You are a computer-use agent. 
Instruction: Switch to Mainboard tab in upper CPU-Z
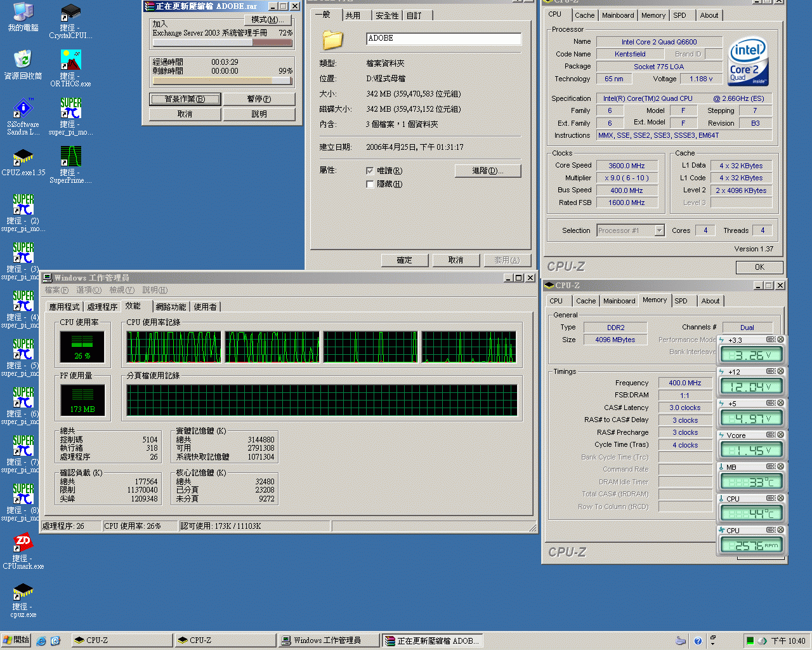click(618, 15)
